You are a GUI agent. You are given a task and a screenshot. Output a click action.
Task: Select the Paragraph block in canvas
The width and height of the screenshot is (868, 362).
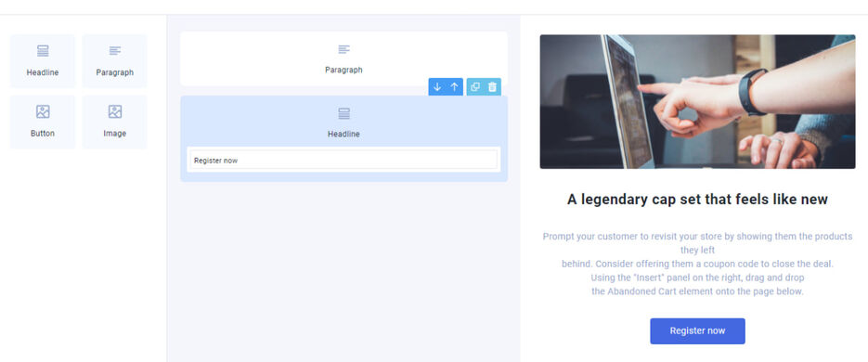point(343,58)
